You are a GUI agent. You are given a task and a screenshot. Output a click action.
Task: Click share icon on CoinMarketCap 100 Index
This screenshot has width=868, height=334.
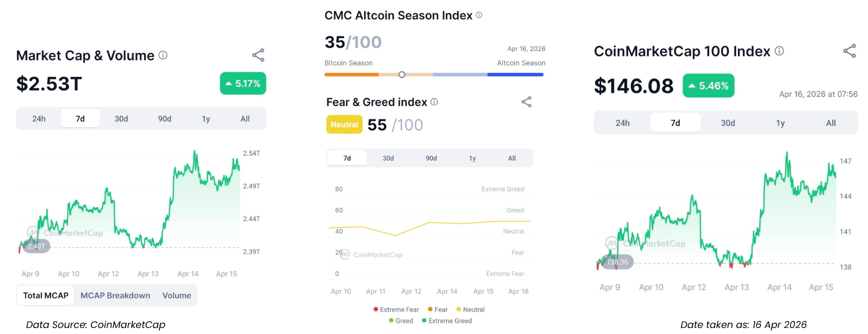coord(849,51)
